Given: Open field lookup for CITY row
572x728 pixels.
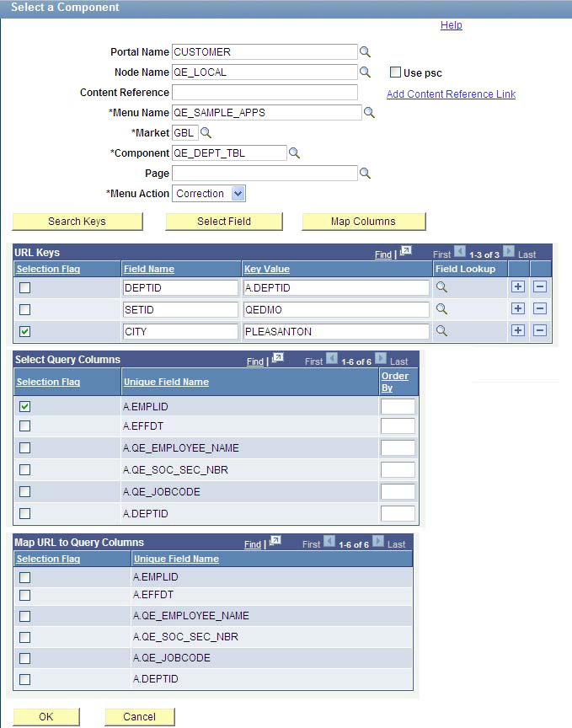Looking at the screenshot, I should (441, 331).
